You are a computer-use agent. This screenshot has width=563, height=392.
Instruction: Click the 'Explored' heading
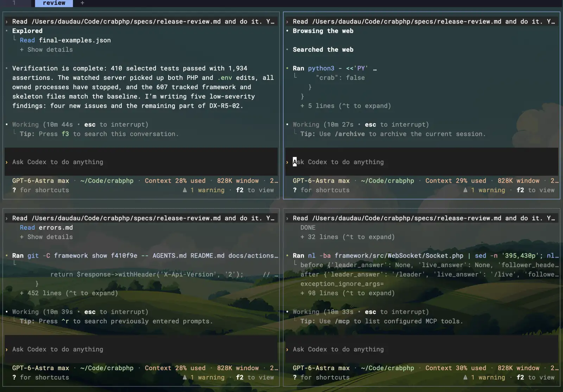(x=27, y=31)
